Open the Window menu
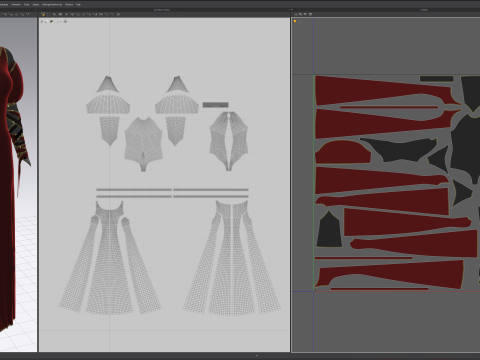The image size is (480, 360). (x=69, y=5)
